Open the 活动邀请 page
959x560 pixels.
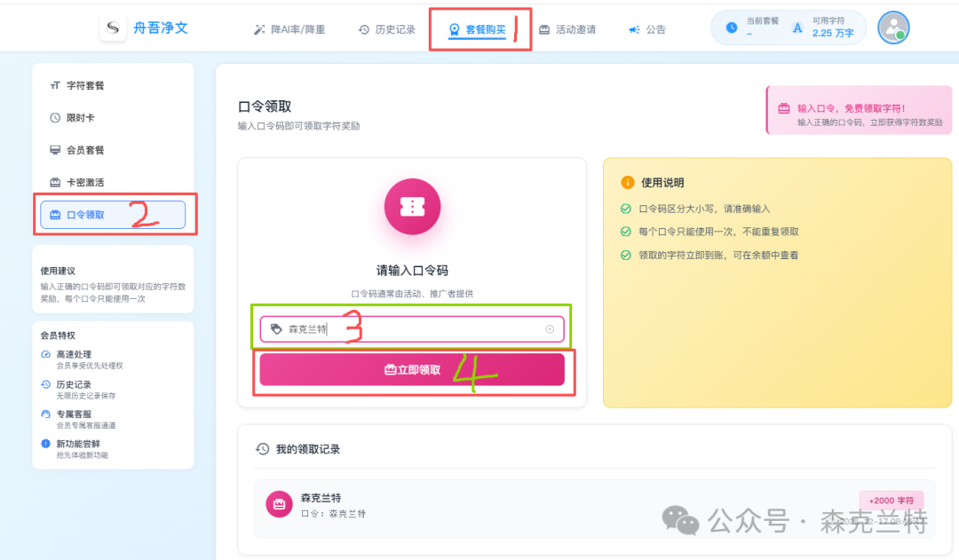pos(567,29)
